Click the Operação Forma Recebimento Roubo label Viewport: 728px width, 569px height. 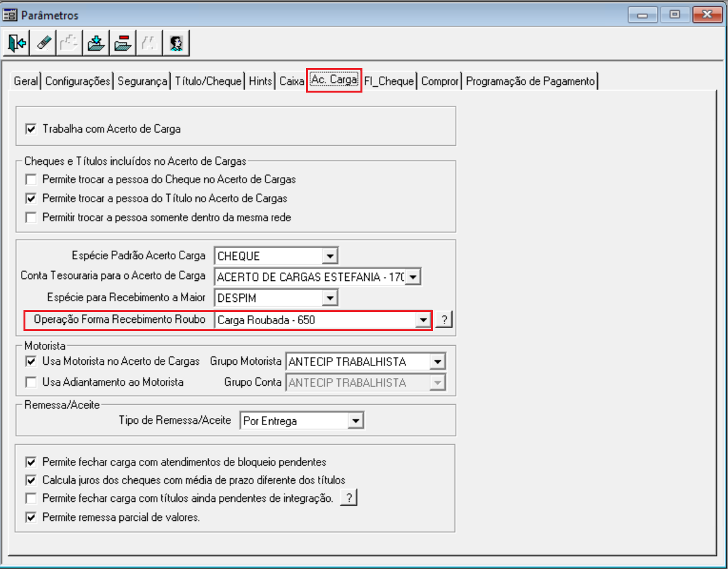(119, 319)
